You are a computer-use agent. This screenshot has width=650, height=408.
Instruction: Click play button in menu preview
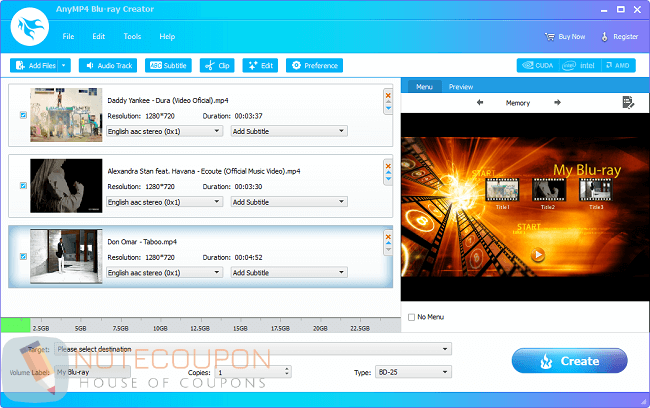[x=538, y=254]
